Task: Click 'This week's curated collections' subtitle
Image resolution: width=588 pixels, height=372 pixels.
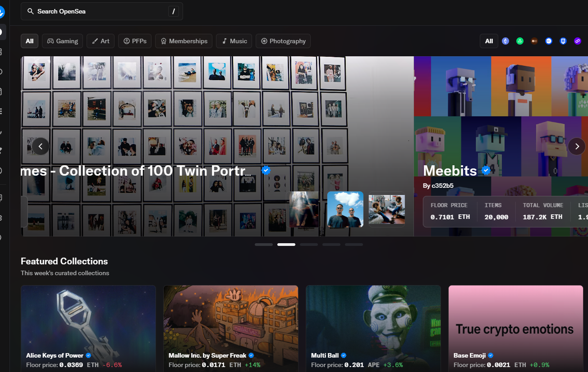Action: [x=65, y=273]
